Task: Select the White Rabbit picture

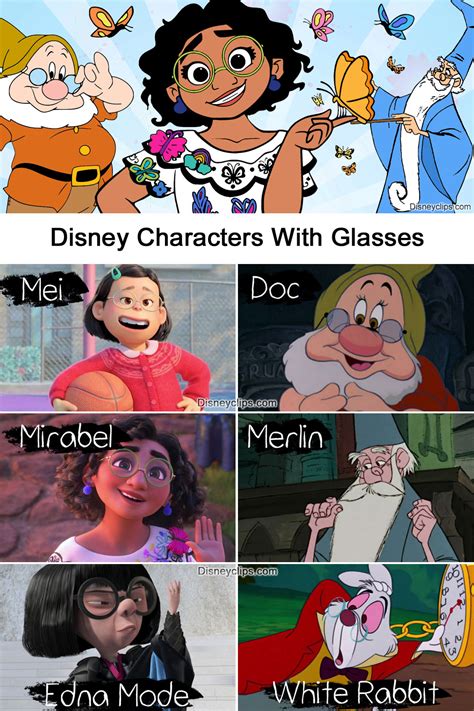Action: point(356,637)
